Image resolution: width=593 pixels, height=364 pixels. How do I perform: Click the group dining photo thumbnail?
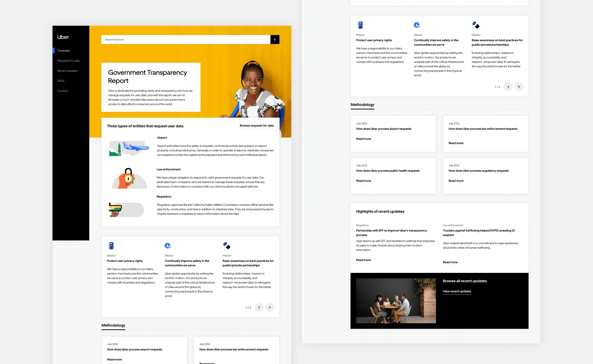pos(396,301)
